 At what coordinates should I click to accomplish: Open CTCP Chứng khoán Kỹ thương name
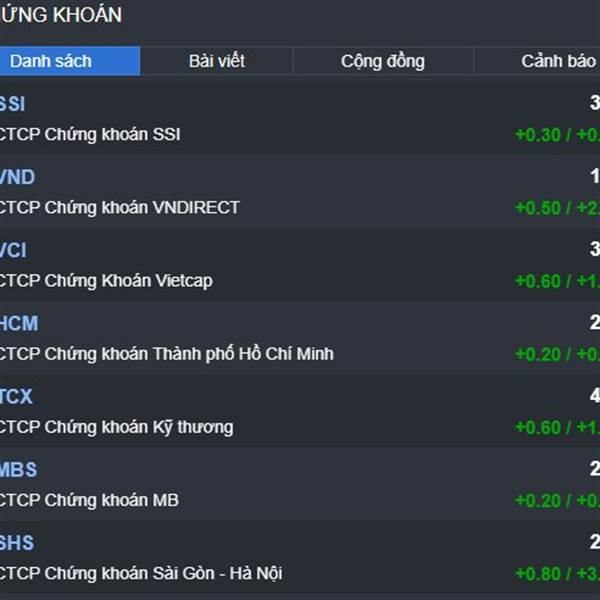[x=116, y=426]
